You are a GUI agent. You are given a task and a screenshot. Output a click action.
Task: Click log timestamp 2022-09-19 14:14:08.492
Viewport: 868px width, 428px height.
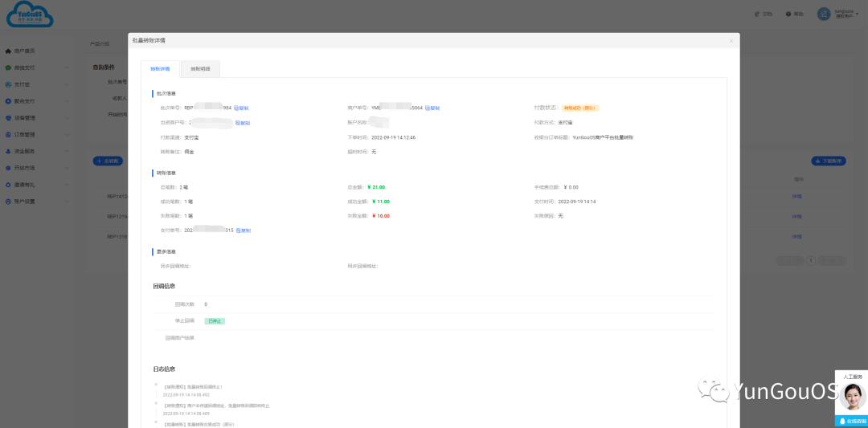[186, 395]
